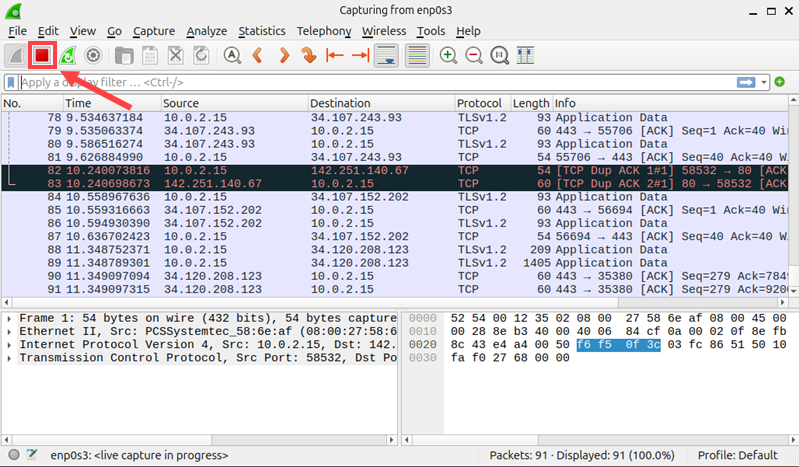Open the Tools menu
This screenshot has height=467, width=799.
tap(431, 31)
